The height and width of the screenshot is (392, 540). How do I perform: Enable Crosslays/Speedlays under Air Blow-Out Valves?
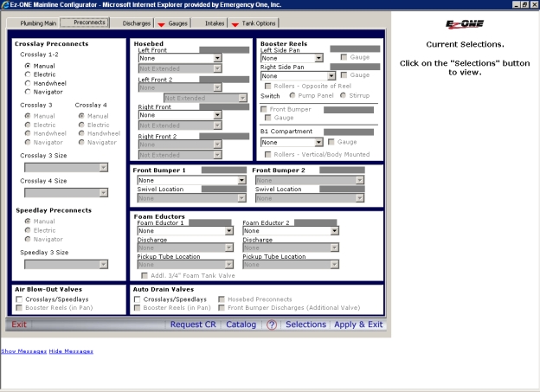coord(19,299)
